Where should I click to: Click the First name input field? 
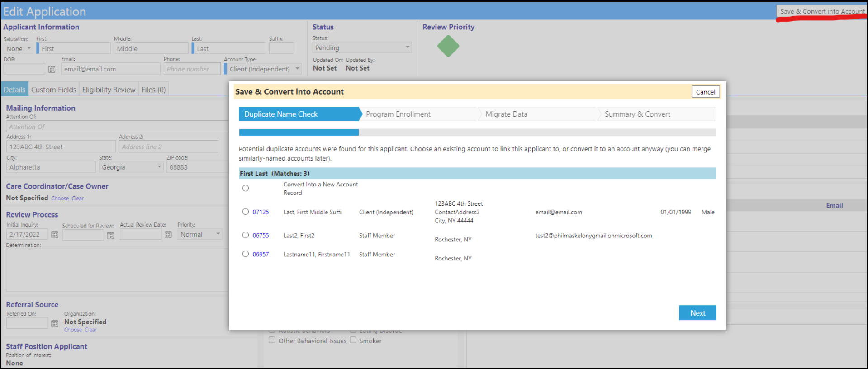pyautogui.click(x=74, y=48)
